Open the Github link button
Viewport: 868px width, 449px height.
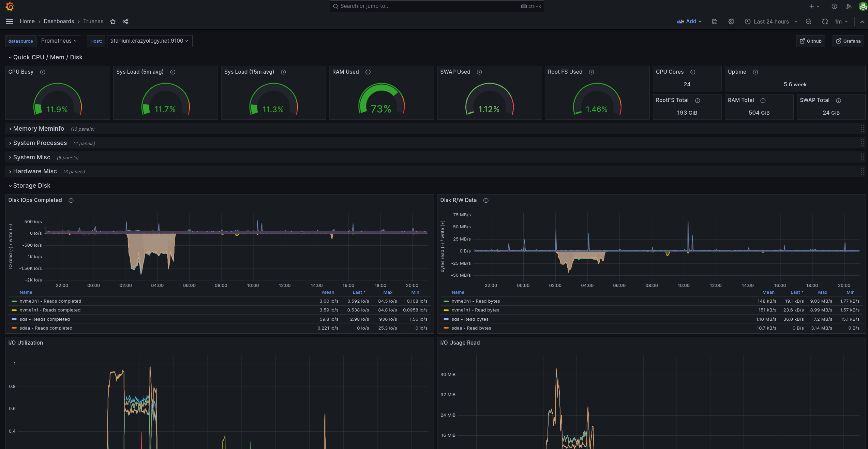point(810,41)
